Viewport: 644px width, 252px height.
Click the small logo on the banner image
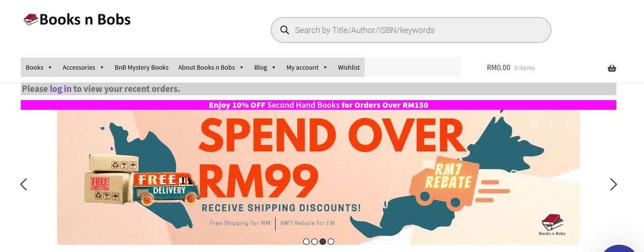click(x=552, y=225)
